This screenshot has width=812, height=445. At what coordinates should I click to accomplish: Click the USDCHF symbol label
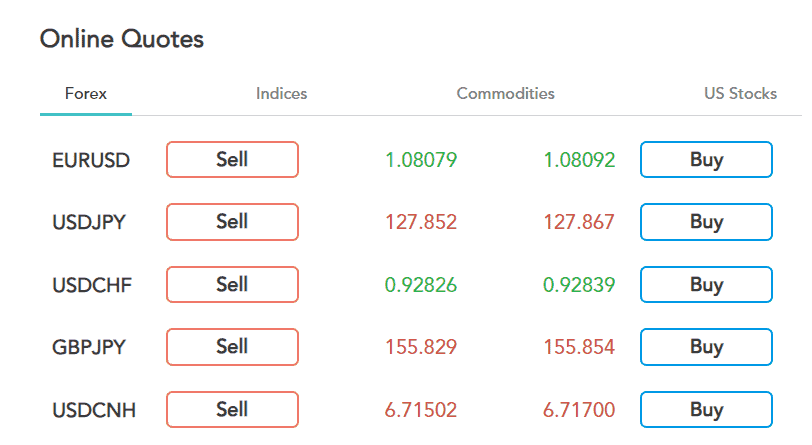(92, 285)
